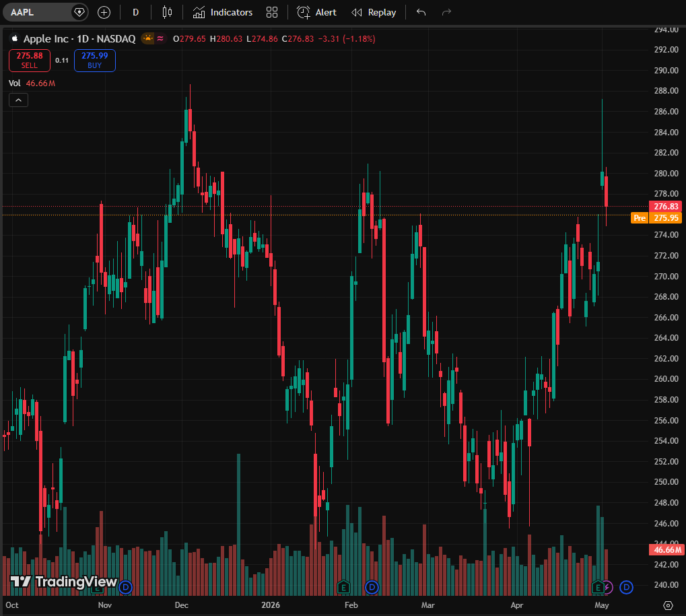Click the Nov label on time axis
This screenshot has width=686, height=616.
(x=105, y=605)
